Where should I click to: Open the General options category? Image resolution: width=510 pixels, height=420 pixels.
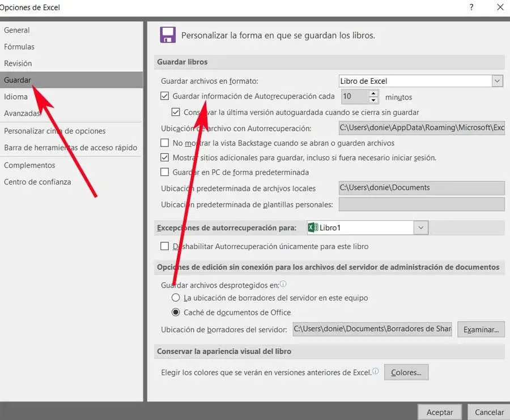pyautogui.click(x=71, y=30)
